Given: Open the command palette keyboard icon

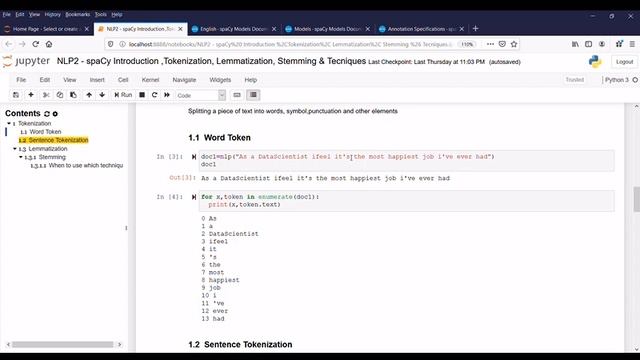Looking at the screenshot, I should pyautogui.click(x=237, y=95).
